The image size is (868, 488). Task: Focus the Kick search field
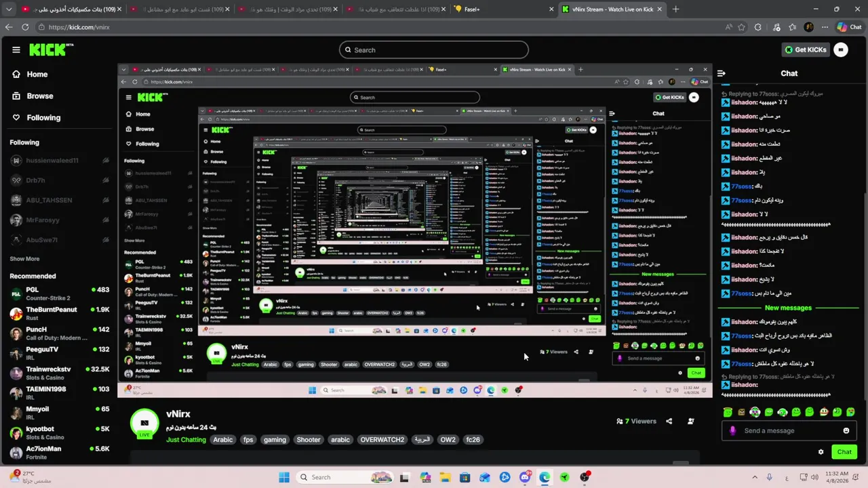[x=434, y=49]
